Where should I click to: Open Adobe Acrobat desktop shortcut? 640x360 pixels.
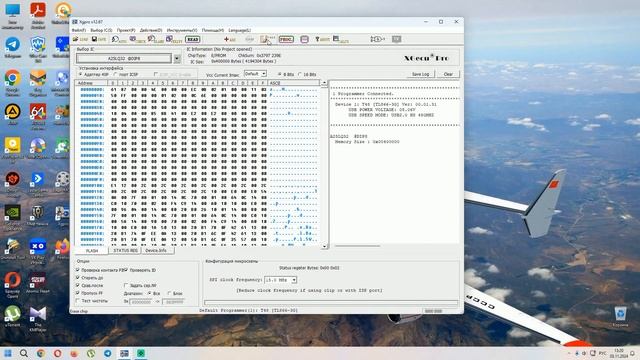38,14
